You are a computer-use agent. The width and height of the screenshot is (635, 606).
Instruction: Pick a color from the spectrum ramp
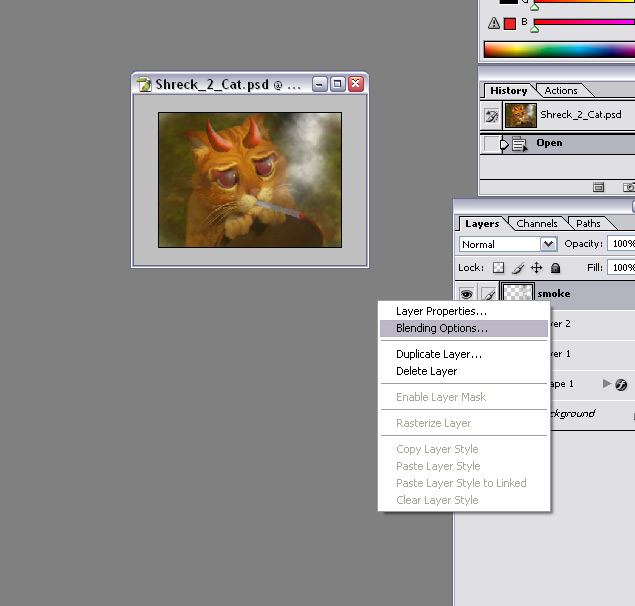click(559, 50)
